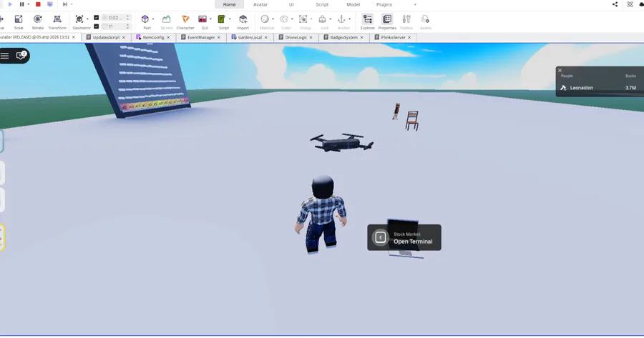
Task: Click the 1° rotation increment field
Action: coord(113,26)
